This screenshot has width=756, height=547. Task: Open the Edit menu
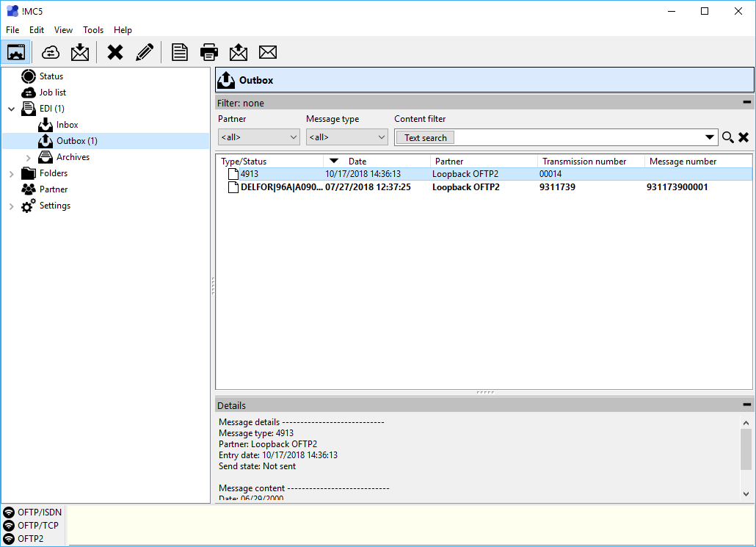37,30
